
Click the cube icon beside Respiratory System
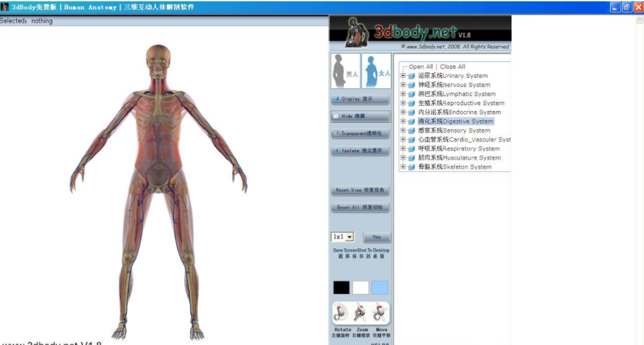click(412, 149)
